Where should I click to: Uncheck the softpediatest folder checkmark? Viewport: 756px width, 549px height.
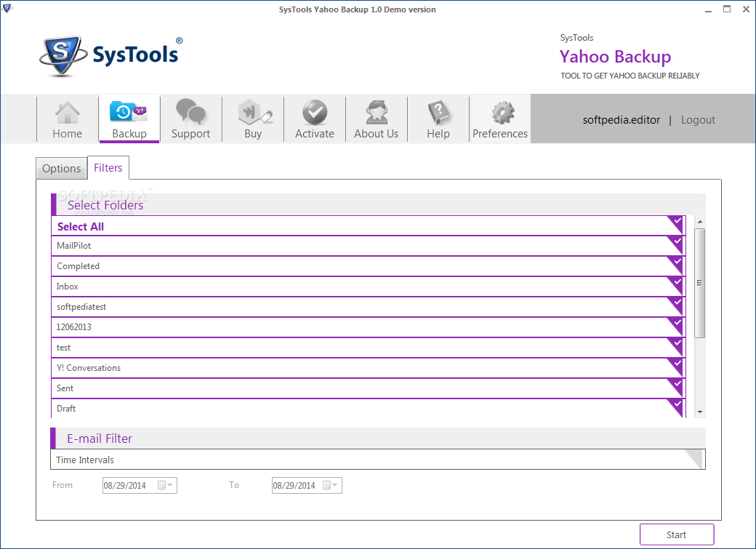click(x=677, y=305)
